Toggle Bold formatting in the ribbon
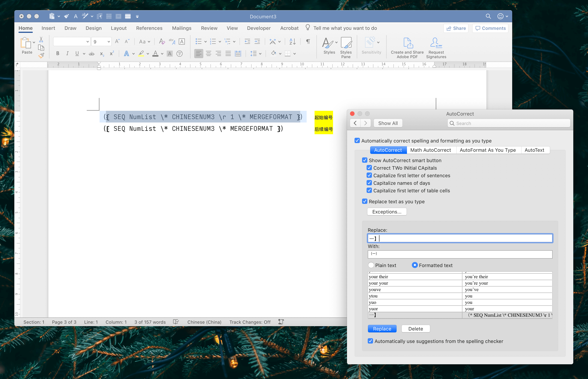Screen dimensions: 588x379 (x=58, y=53)
